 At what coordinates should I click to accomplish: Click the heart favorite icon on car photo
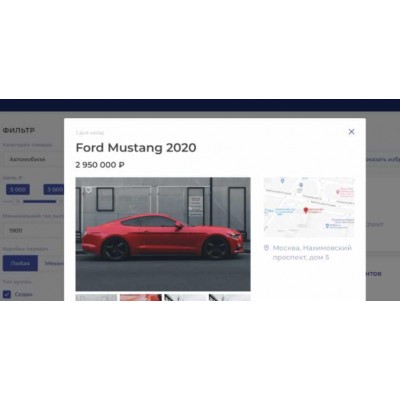pos(88,190)
